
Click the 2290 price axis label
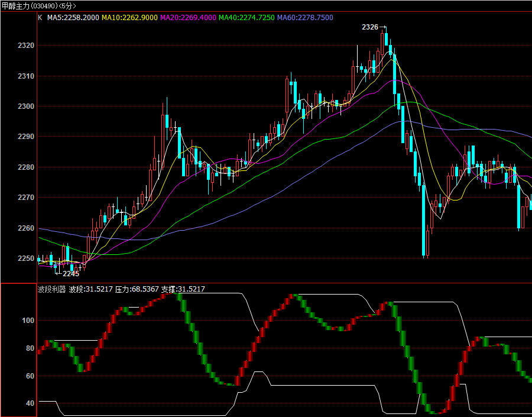click(x=26, y=137)
